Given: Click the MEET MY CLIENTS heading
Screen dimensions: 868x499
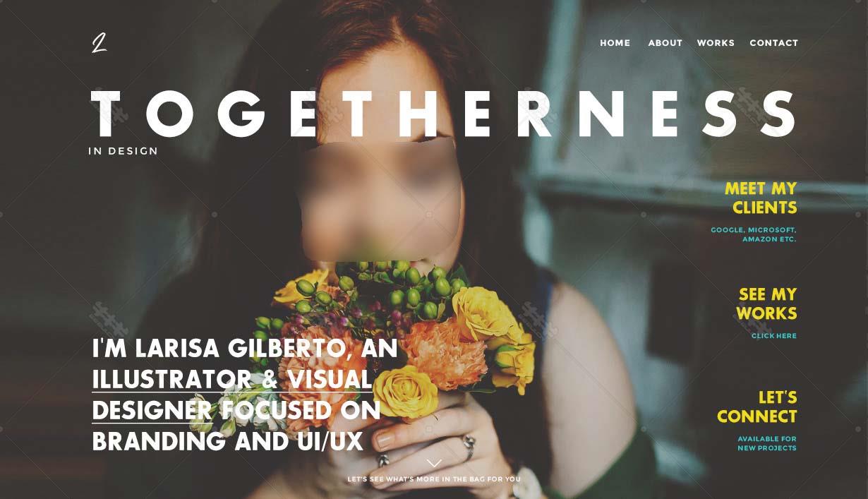Looking at the screenshot, I should click(x=761, y=198).
